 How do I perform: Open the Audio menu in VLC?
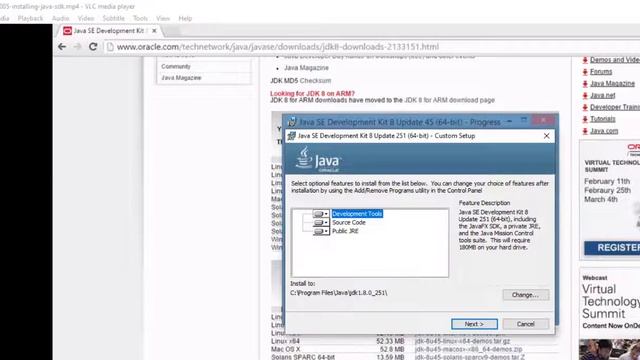60,18
